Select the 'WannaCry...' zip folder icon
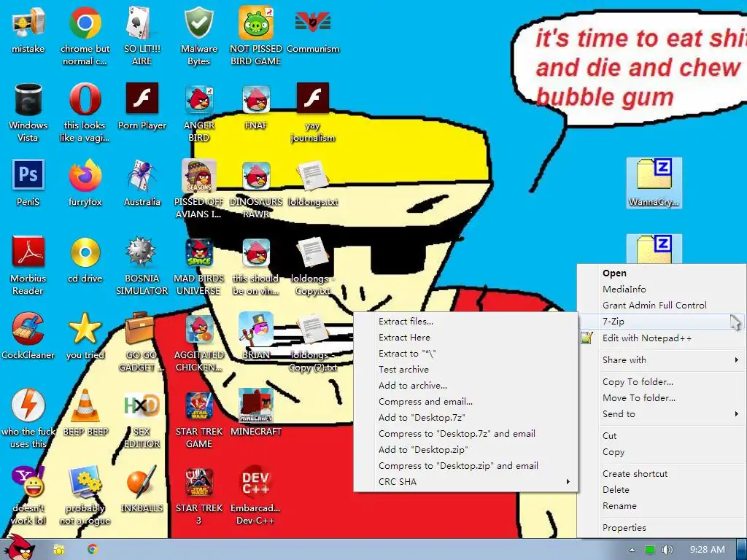This screenshot has height=560, width=747. 654,183
